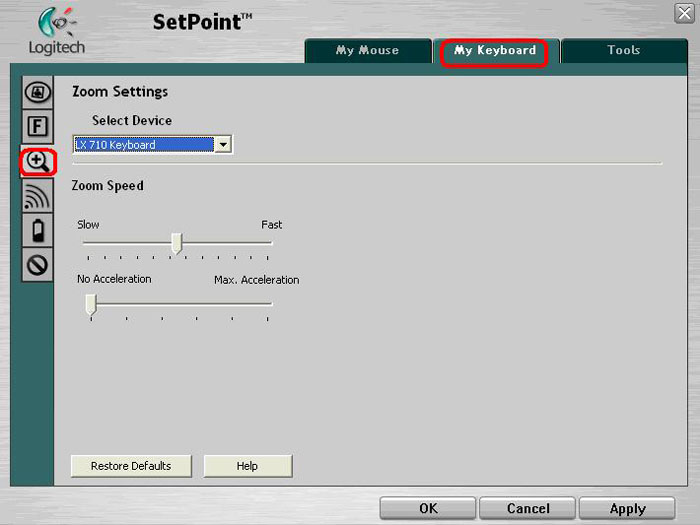The width and height of the screenshot is (700, 525).
Task: Open the F-key settings sidebar icon
Action: (x=38, y=126)
